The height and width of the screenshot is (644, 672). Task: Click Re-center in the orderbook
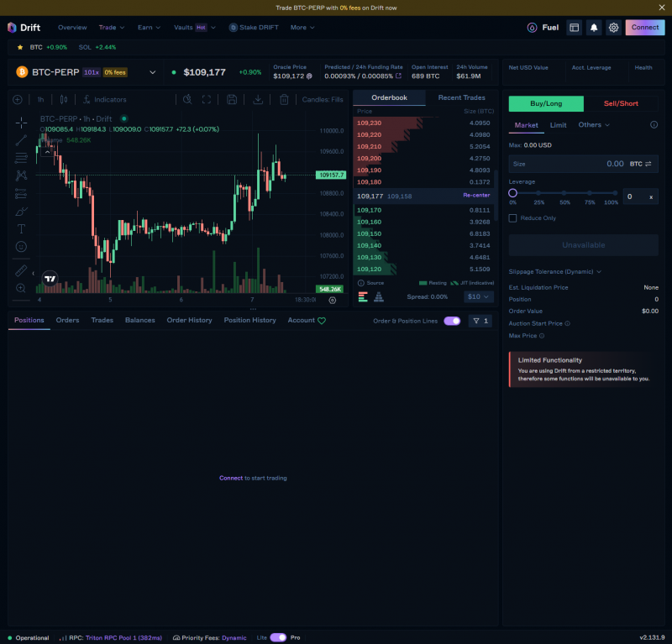(476, 195)
